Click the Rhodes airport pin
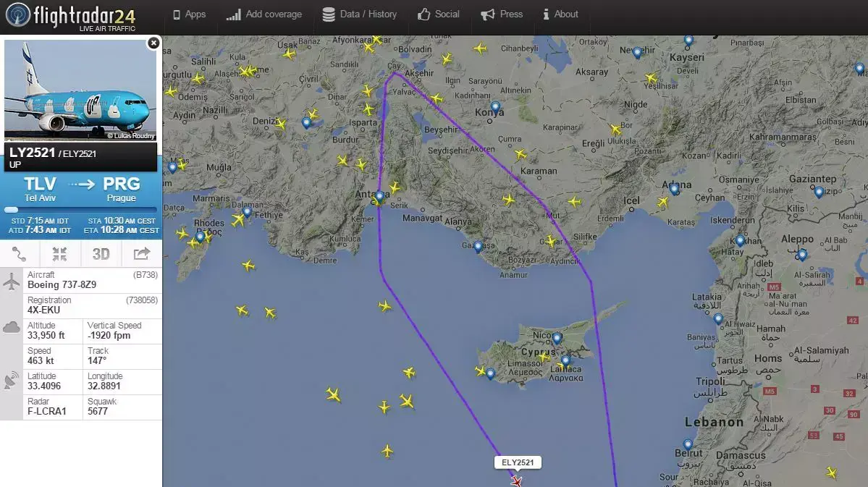Screen dimensions: 868x487 coord(201,237)
